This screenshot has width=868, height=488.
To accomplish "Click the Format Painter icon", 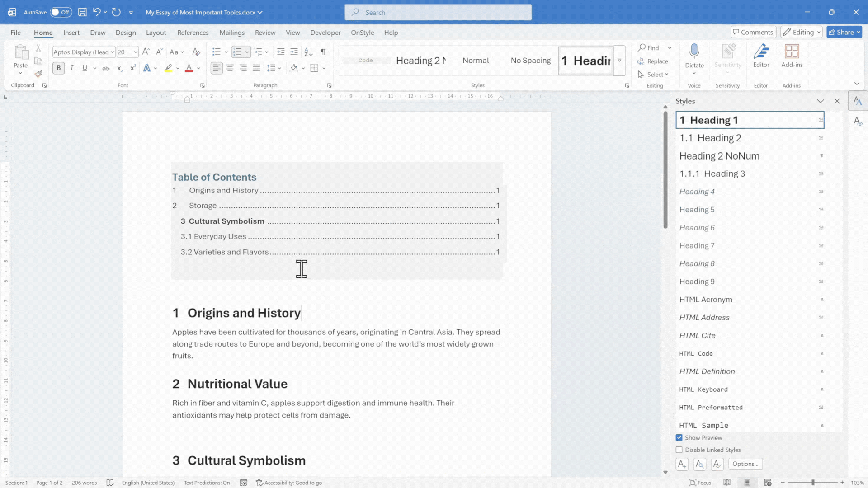I will click(x=38, y=74).
